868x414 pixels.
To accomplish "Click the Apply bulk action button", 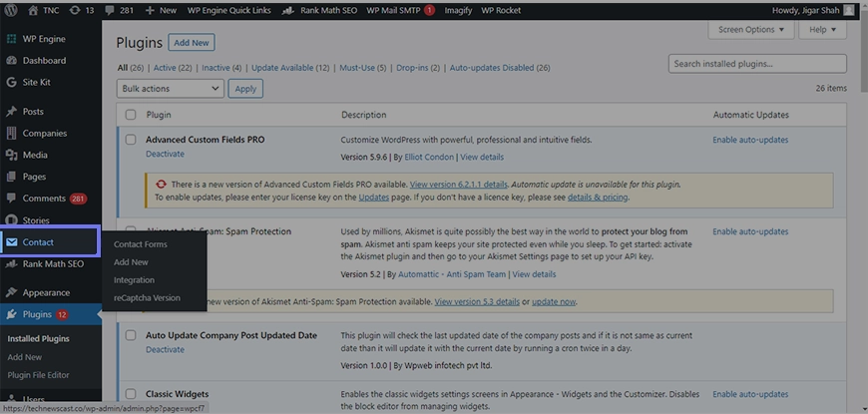I will pyautogui.click(x=245, y=89).
